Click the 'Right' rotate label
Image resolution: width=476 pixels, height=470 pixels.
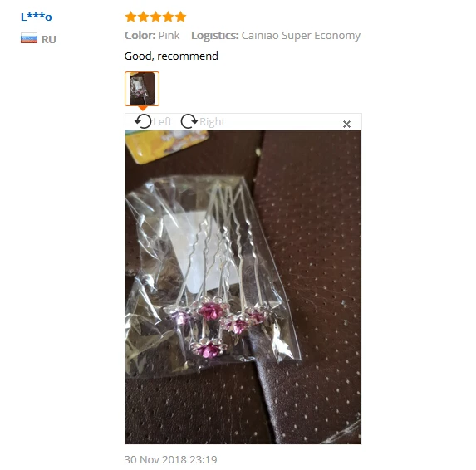click(x=212, y=122)
